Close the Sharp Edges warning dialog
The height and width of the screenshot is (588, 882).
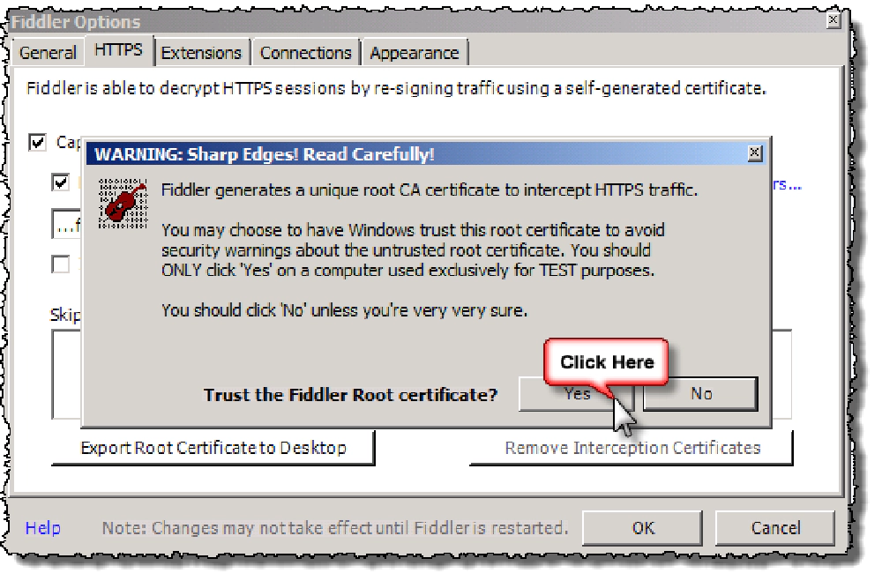pyautogui.click(x=755, y=153)
